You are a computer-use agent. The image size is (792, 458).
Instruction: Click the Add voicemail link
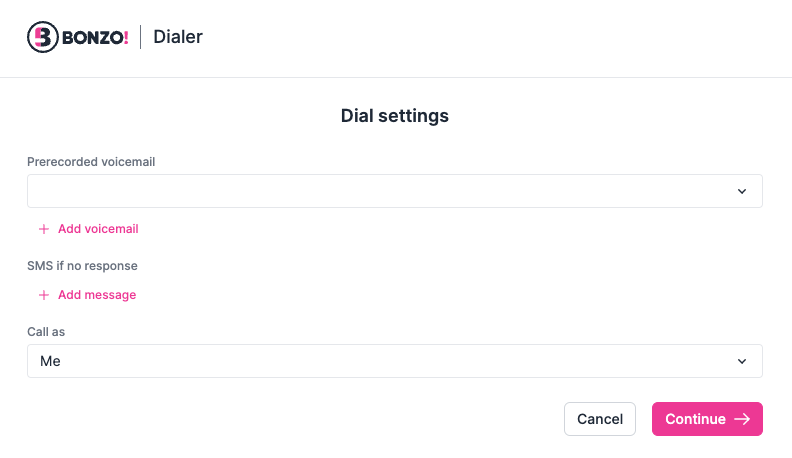(x=98, y=229)
